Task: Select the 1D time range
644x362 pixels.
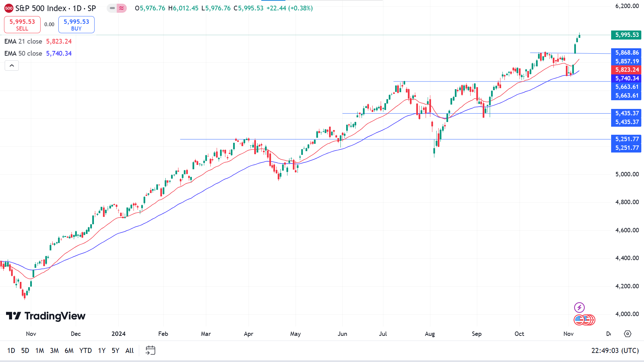Action: 11,351
